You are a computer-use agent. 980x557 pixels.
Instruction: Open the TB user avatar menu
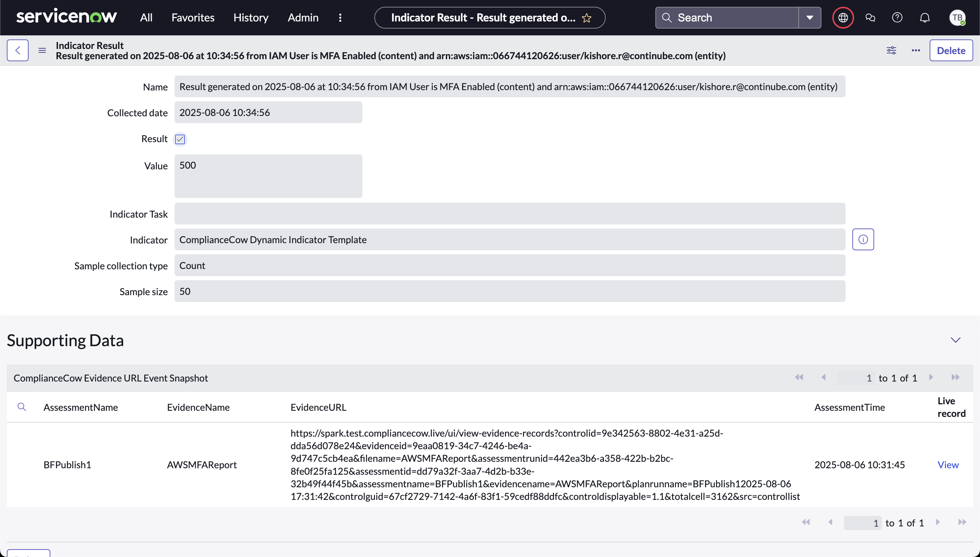(x=957, y=18)
